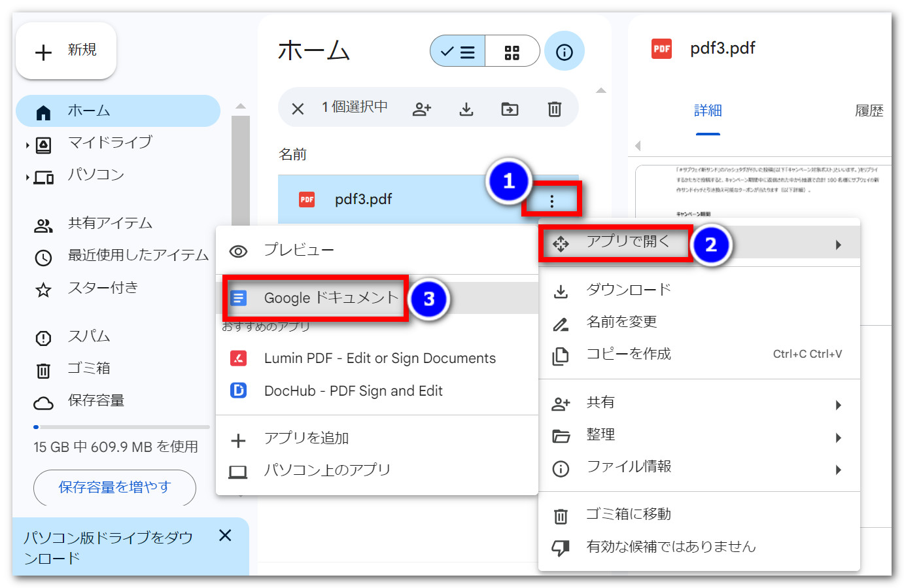This screenshot has width=904, height=588.
Task: Choose コピーを作成 from context menu
Action: click(699, 354)
